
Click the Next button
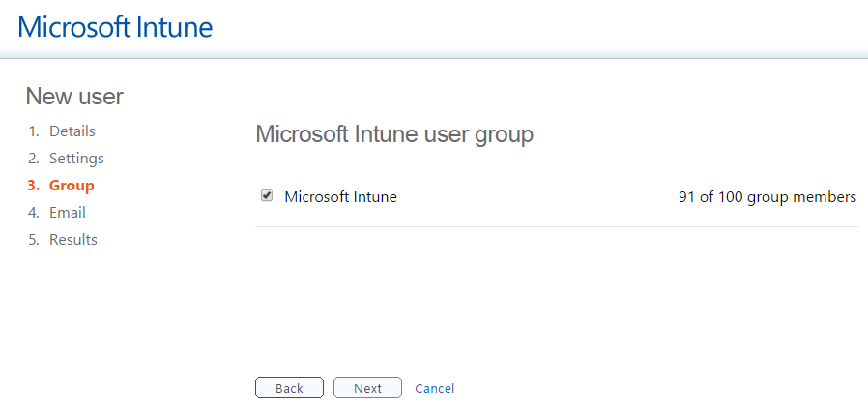tap(367, 388)
